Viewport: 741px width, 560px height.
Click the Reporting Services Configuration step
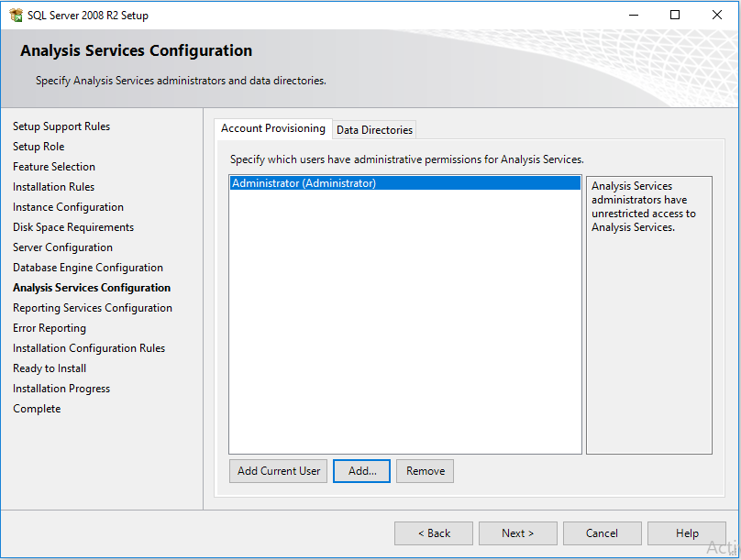click(x=93, y=308)
